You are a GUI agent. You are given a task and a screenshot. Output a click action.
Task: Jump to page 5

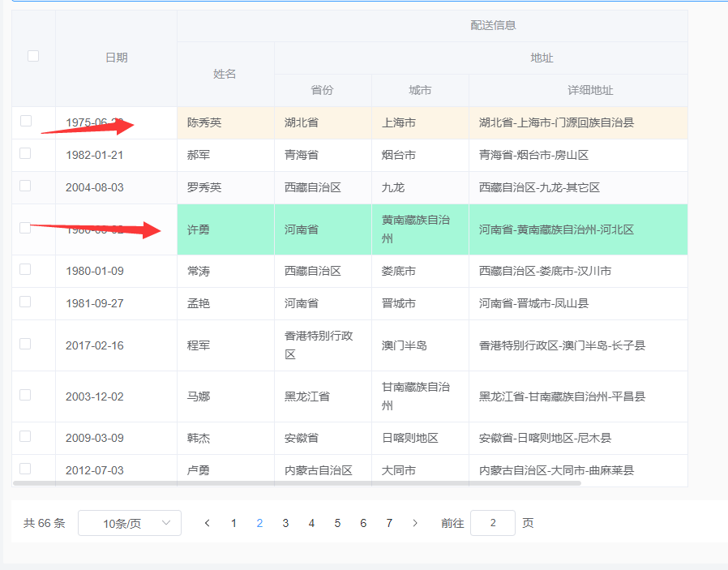337,523
